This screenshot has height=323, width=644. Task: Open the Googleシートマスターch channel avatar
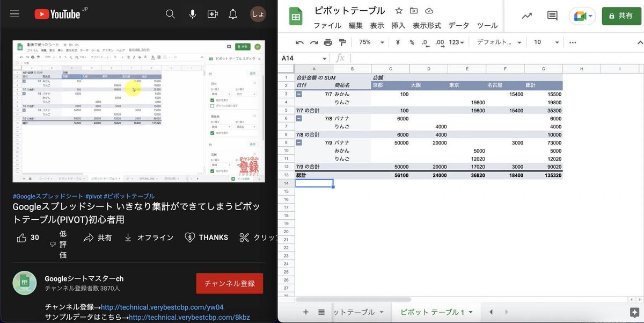pos(25,283)
